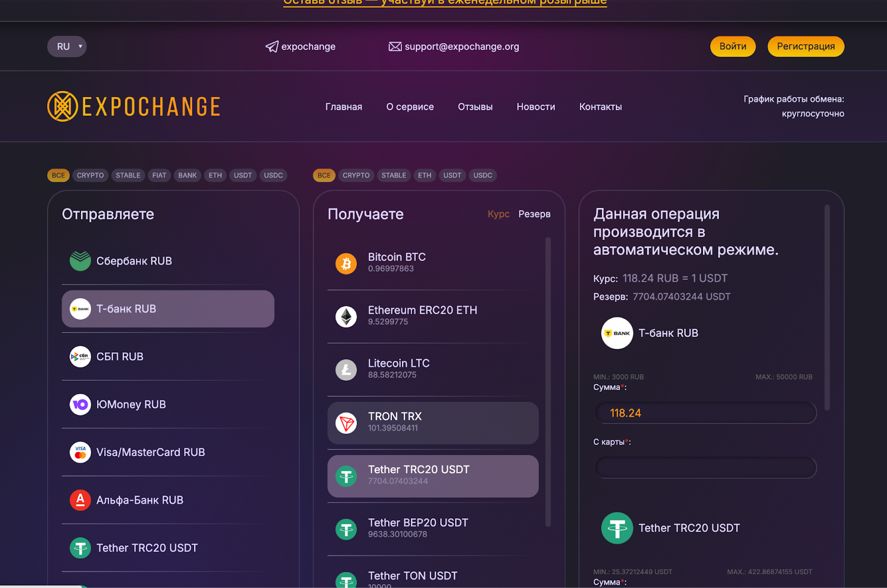
Task: Click the С карты input field
Action: coord(706,468)
